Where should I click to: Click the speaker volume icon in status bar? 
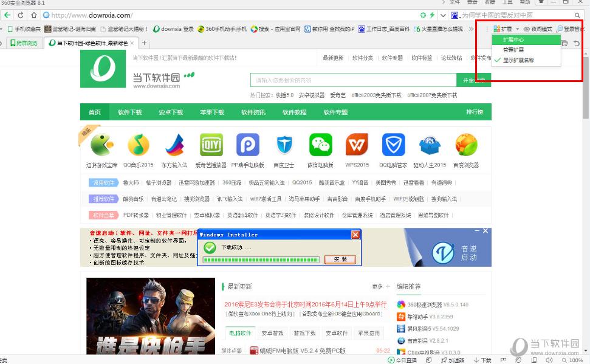(x=549, y=360)
